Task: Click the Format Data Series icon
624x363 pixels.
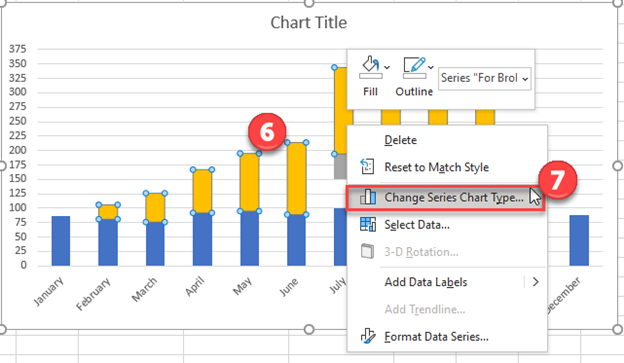Action: point(367,336)
